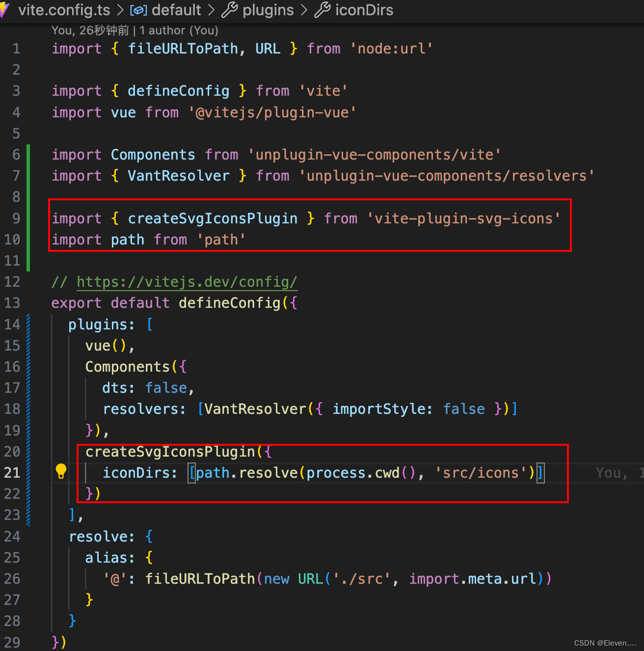Click line number 13 to select that line
644x651 pixels.
coord(12,303)
